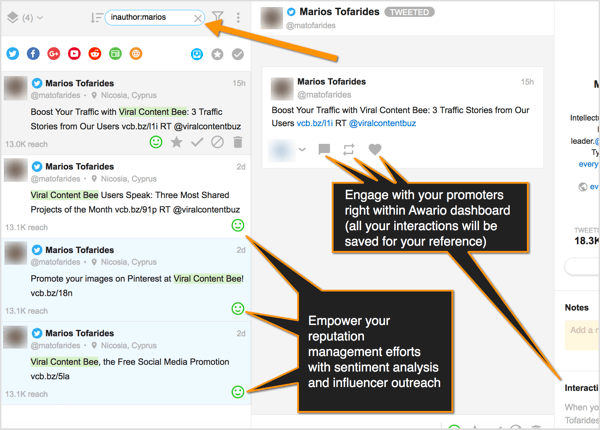Click green smiley on Free Social Media mention
Image resolution: width=600 pixels, height=430 pixels.
tap(238, 392)
